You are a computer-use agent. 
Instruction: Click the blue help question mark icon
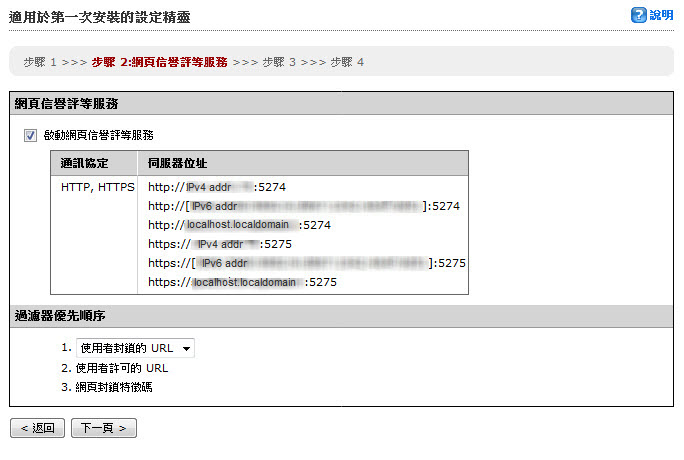639,15
